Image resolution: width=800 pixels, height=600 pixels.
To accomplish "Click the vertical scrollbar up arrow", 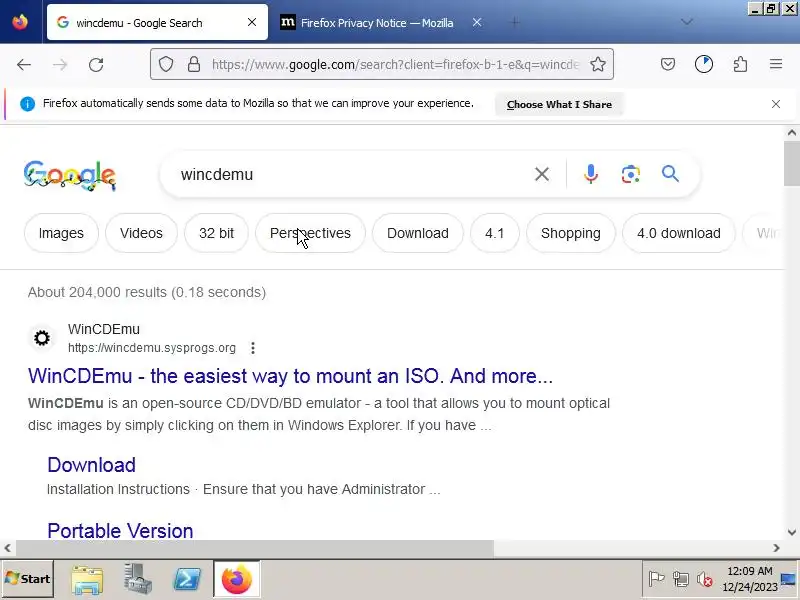I will click(x=792, y=133).
